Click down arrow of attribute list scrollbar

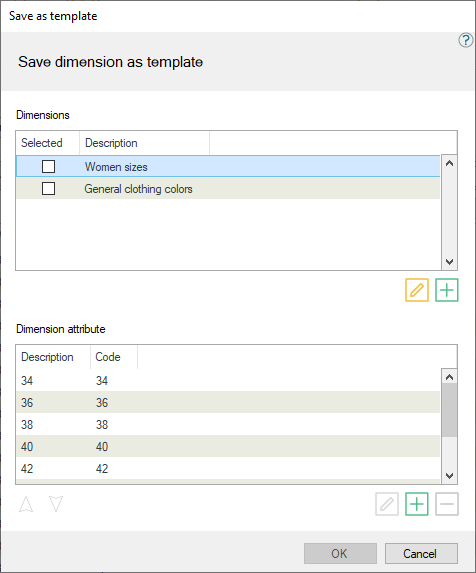click(x=449, y=475)
